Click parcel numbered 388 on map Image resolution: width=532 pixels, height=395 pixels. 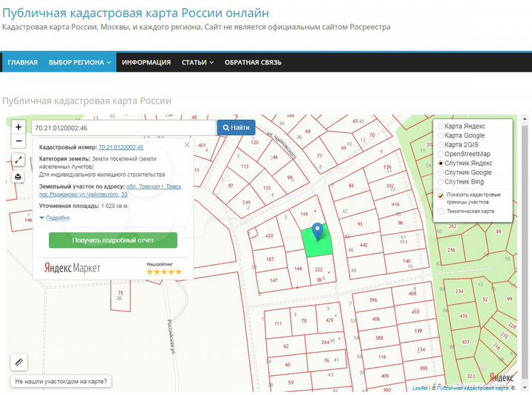pos(379,337)
